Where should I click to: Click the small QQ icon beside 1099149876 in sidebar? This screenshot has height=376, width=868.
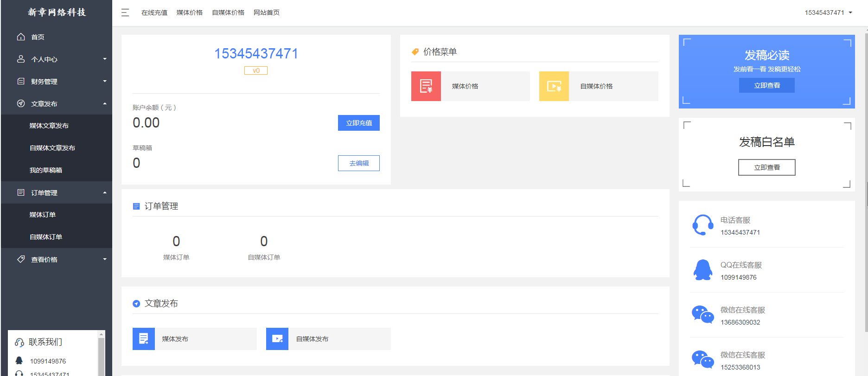[x=19, y=361]
